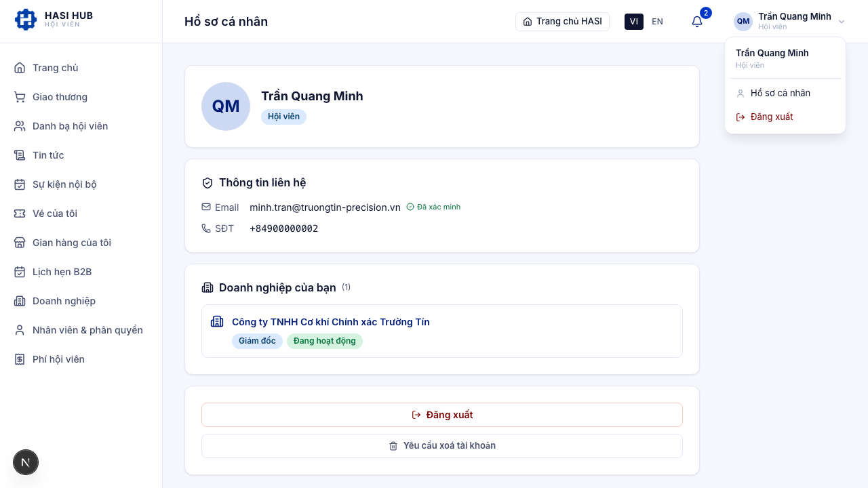Open Sự kiện nội bộ page
The width and height of the screenshot is (868, 488).
81,184
